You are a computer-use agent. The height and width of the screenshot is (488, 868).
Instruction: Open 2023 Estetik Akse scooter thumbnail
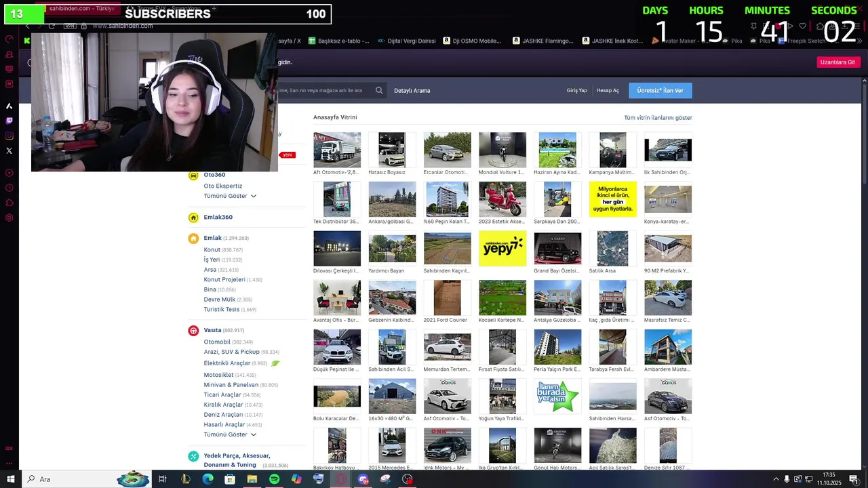pyautogui.click(x=502, y=199)
